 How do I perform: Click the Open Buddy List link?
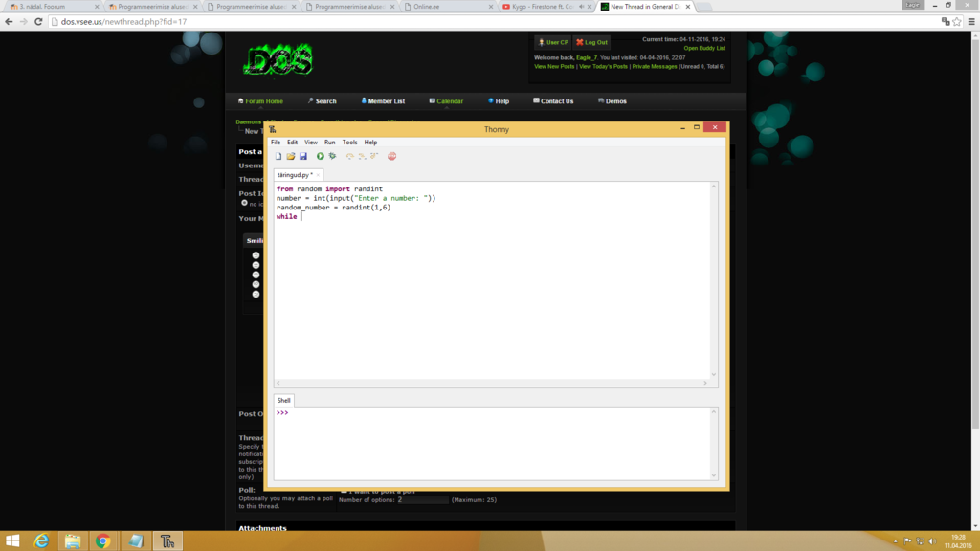704,48
